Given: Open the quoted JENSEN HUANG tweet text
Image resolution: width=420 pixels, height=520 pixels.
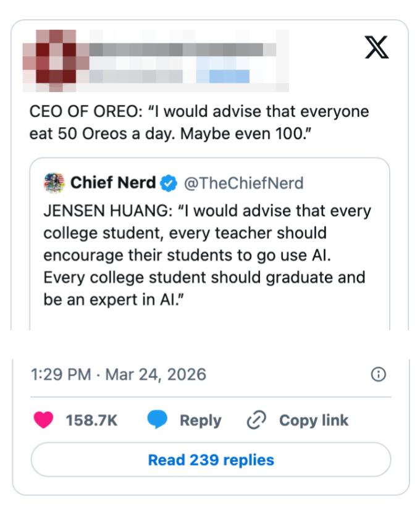Looking at the screenshot, I should click(x=207, y=256).
